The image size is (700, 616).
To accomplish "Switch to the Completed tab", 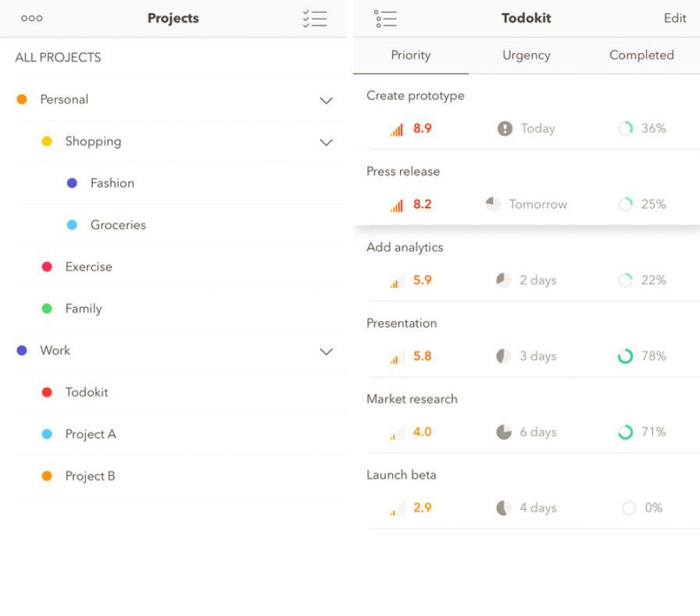I will click(x=641, y=55).
